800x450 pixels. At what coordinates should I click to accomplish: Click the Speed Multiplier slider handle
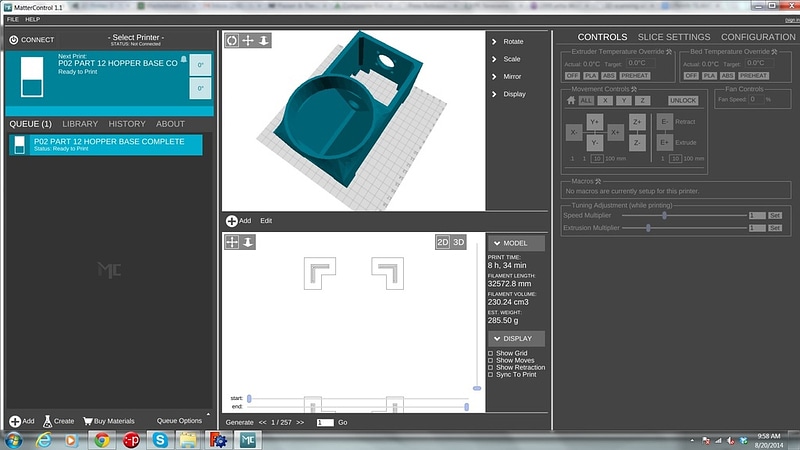point(664,215)
